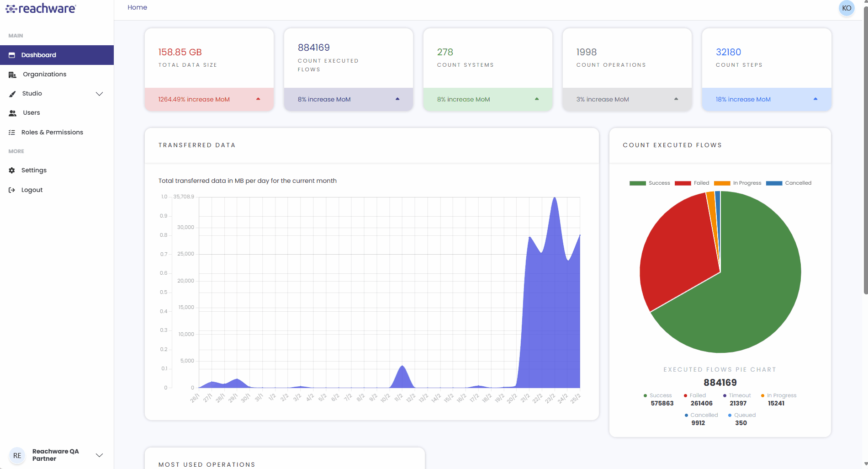The image size is (868, 469).
Task: Click the Settings gear icon
Action: point(12,171)
